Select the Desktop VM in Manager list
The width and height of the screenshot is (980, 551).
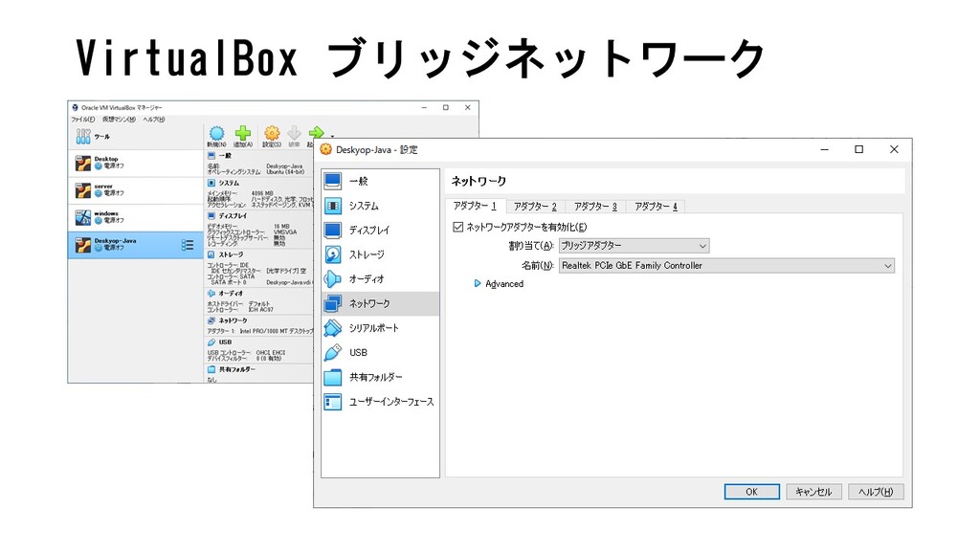click(x=135, y=163)
